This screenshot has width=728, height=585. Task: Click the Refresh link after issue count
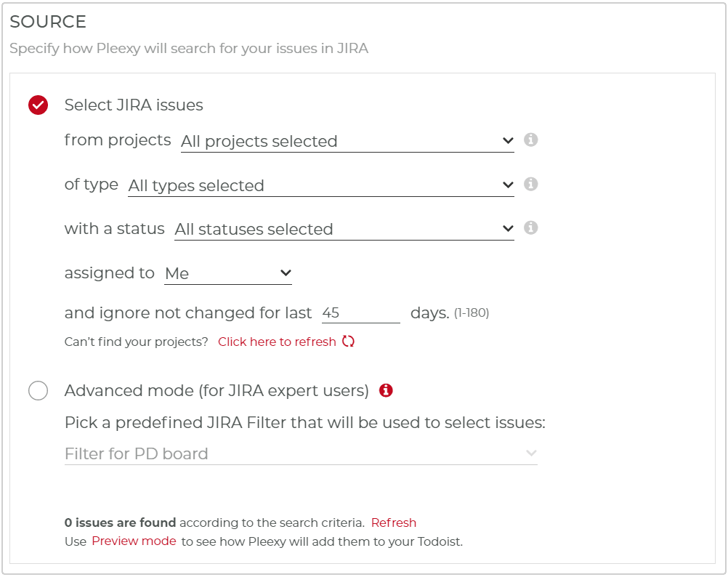(394, 523)
